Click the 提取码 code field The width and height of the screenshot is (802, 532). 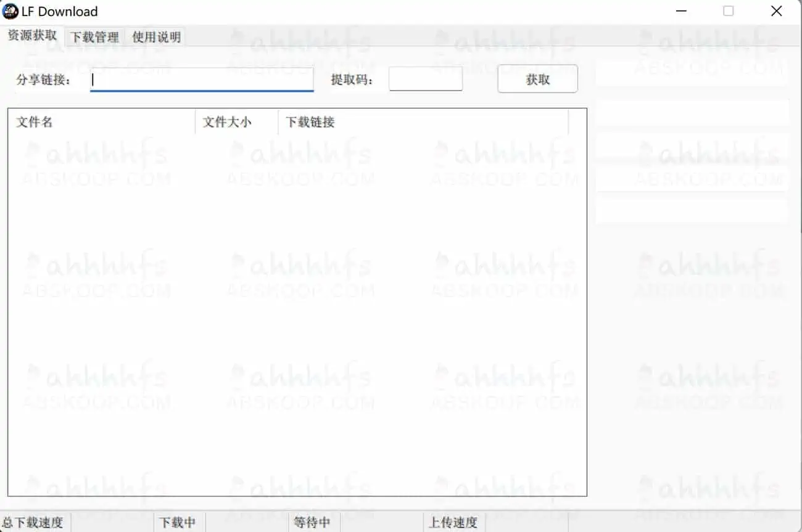click(425, 79)
